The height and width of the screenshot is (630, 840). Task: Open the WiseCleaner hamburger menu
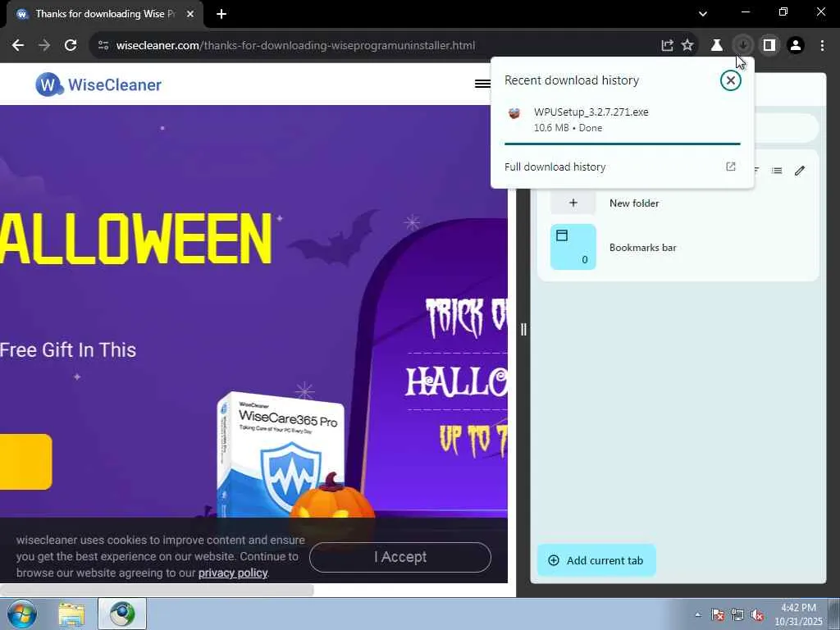click(482, 84)
